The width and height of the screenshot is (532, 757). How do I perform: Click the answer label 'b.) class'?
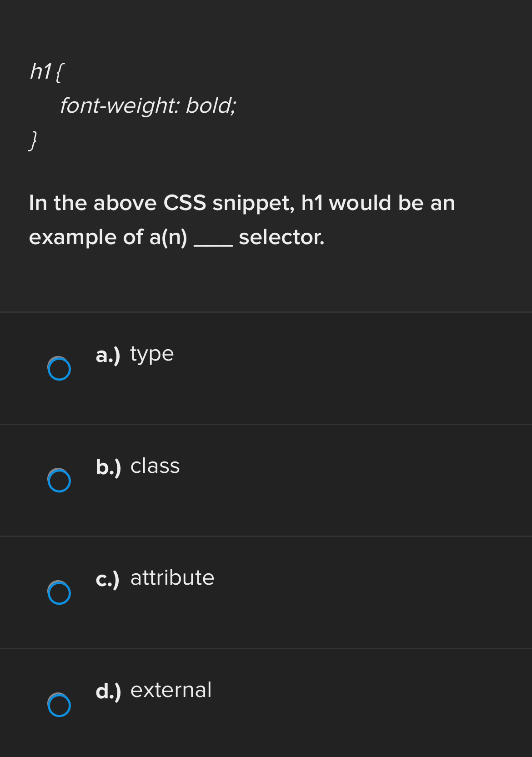tap(138, 466)
